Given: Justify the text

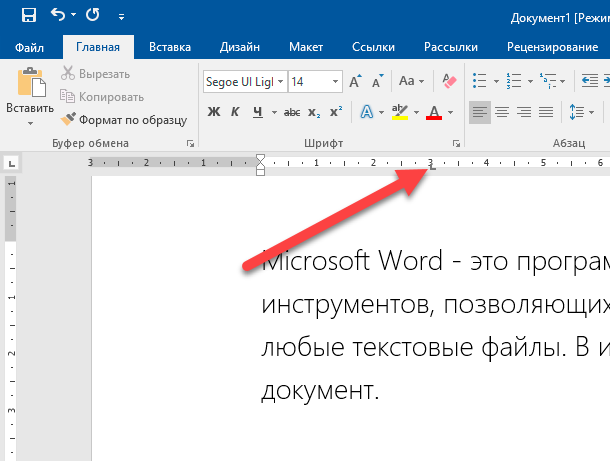Looking at the screenshot, I should point(546,112).
